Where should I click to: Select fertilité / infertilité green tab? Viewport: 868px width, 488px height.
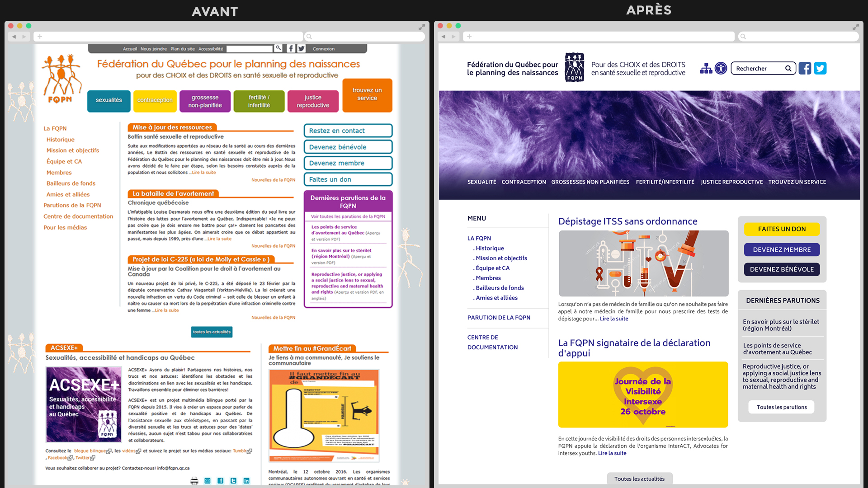[259, 101]
